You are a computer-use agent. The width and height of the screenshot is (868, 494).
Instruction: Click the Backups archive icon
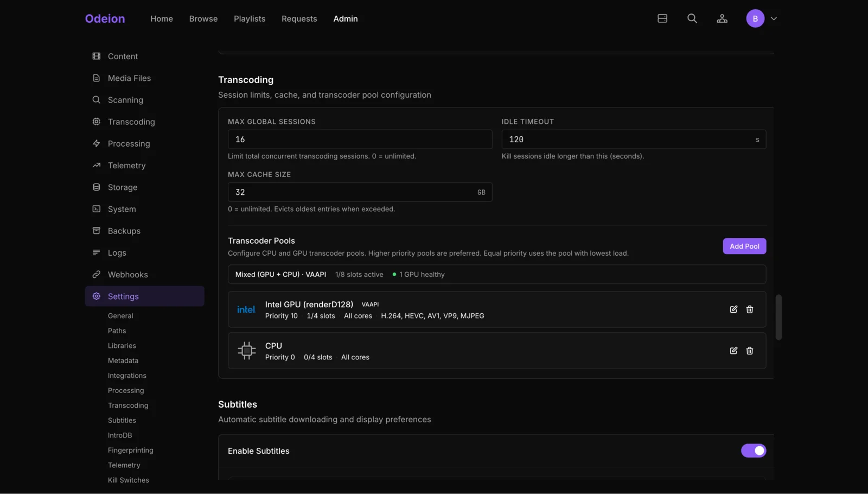(96, 231)
